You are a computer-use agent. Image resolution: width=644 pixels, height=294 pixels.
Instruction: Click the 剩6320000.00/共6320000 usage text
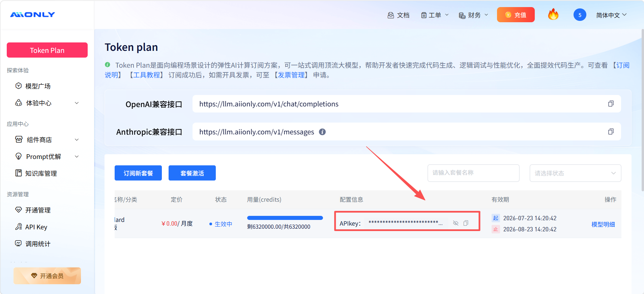coord(279,227)
